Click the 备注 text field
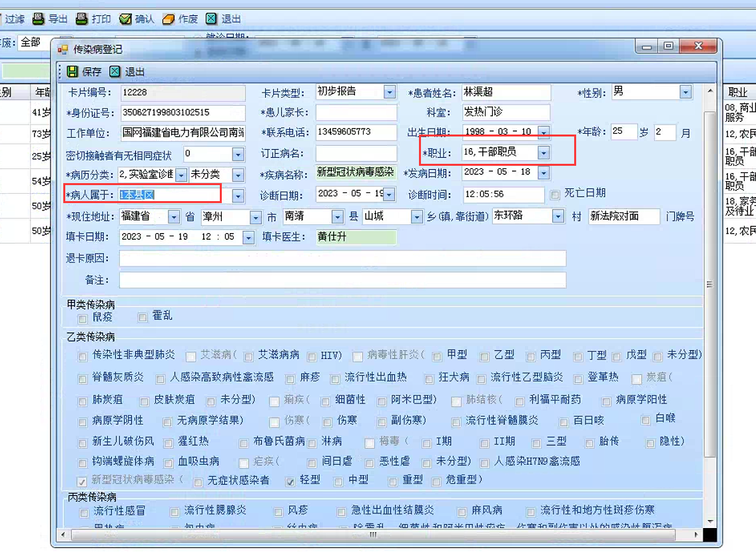756x560 pixels. (342, 280)
